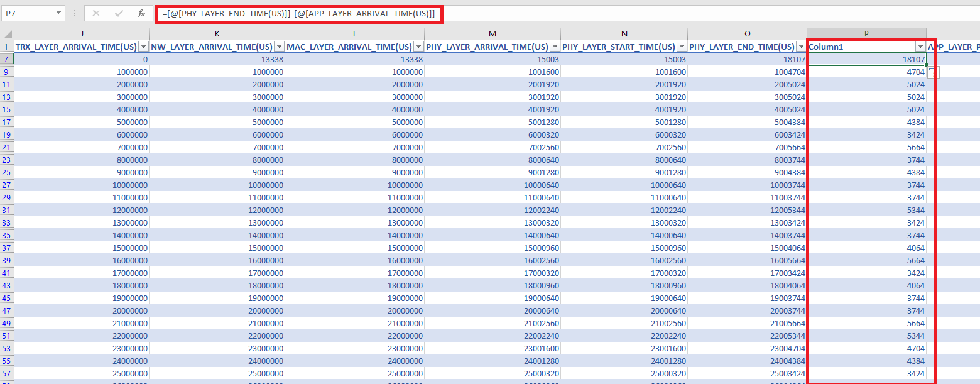Screen dimensions: 980x384
Task: Select MAC_LAYER_ARRIVAL_TIME cell 18000000
Action: tap(355, 285)
